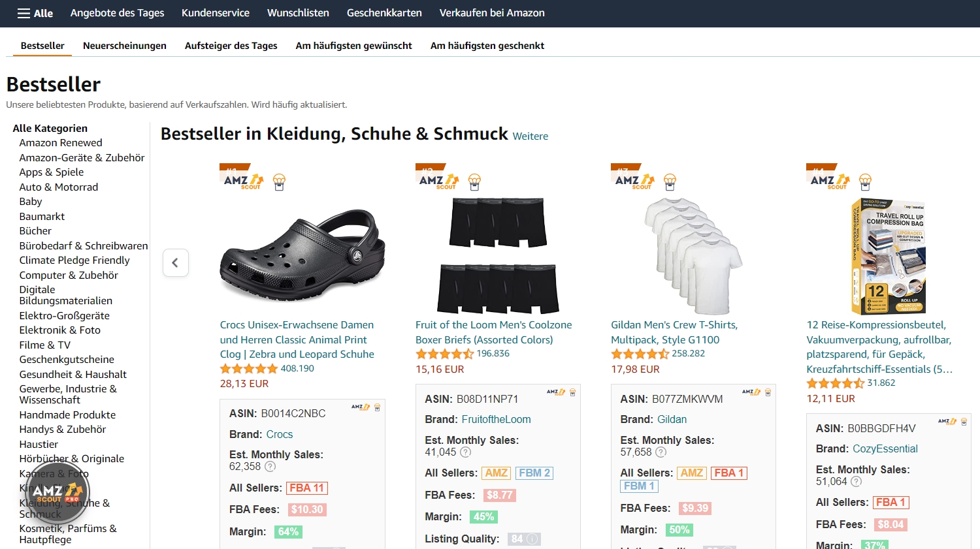Open the Crocs brand link in the ASIN panel

point(280,434)
